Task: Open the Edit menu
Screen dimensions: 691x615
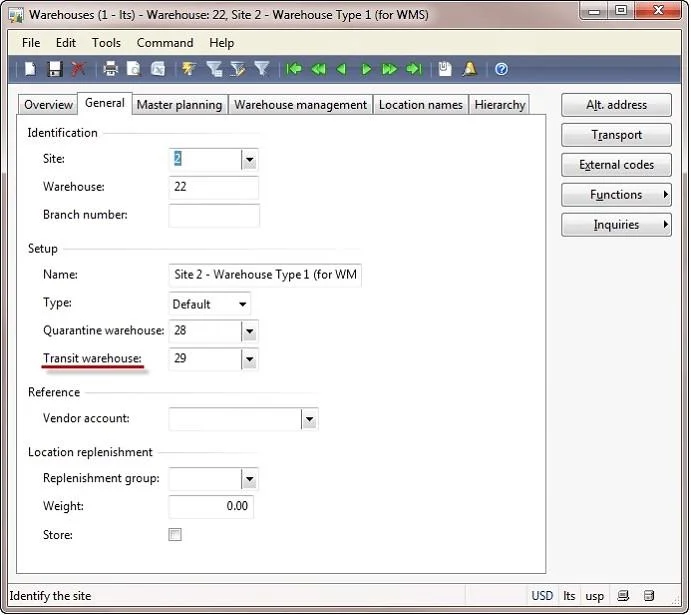Action: pos(66,43)
